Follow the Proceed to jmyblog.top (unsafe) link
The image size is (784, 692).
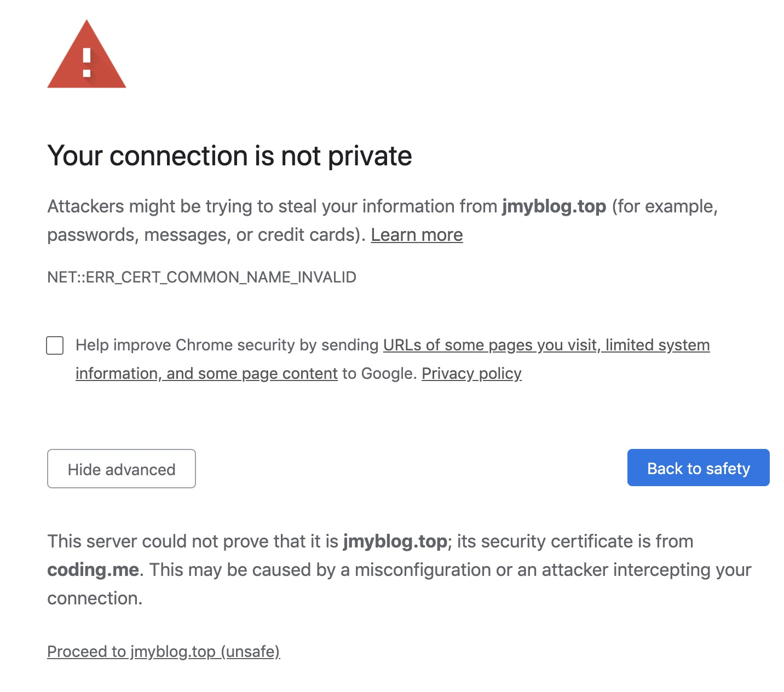click(x=164, y=651)
